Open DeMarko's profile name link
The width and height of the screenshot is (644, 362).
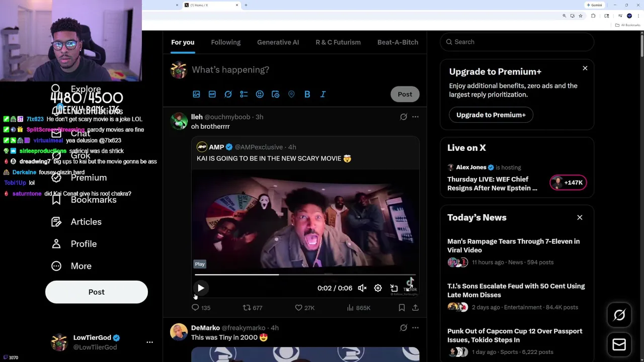(x=205, y=328)
